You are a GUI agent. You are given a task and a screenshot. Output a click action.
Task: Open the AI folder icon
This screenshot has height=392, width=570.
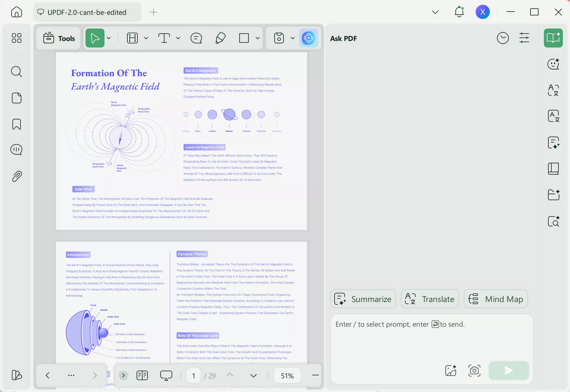(x=553, y=195)
